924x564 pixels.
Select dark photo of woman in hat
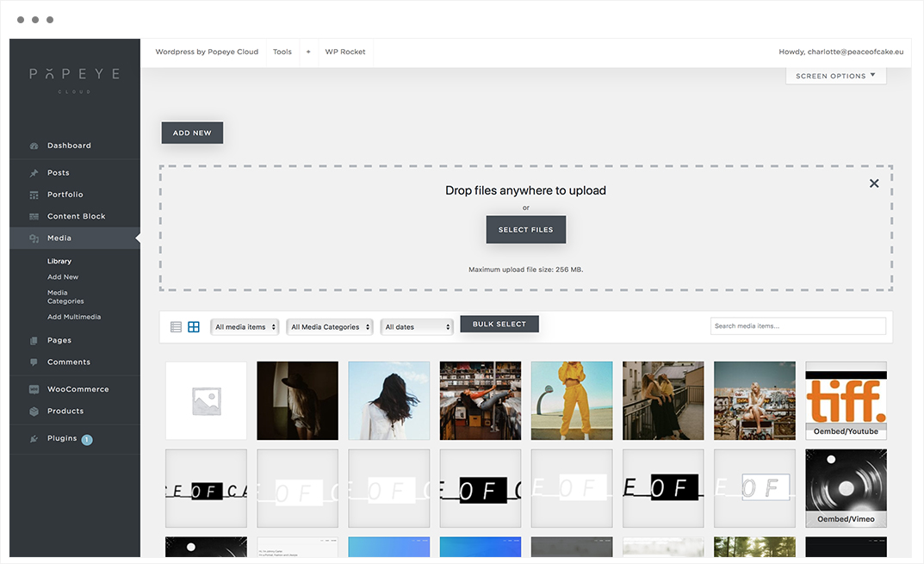[298, 400]
